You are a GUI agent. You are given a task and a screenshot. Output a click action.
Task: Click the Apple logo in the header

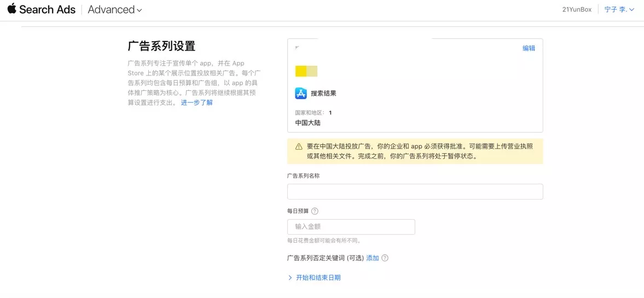coord(12,9)
